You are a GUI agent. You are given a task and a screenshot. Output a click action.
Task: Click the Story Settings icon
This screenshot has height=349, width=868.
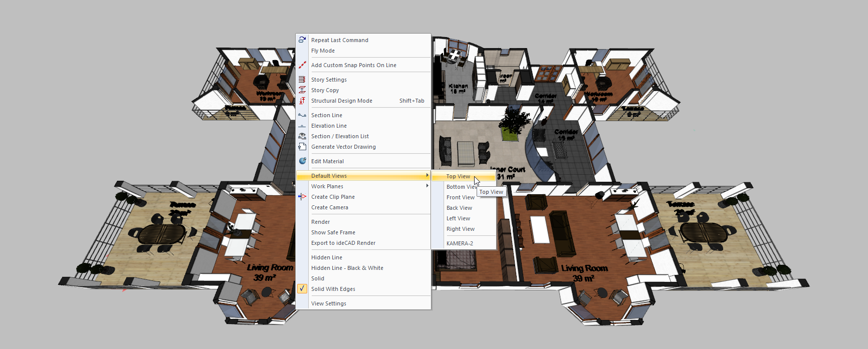302,80
